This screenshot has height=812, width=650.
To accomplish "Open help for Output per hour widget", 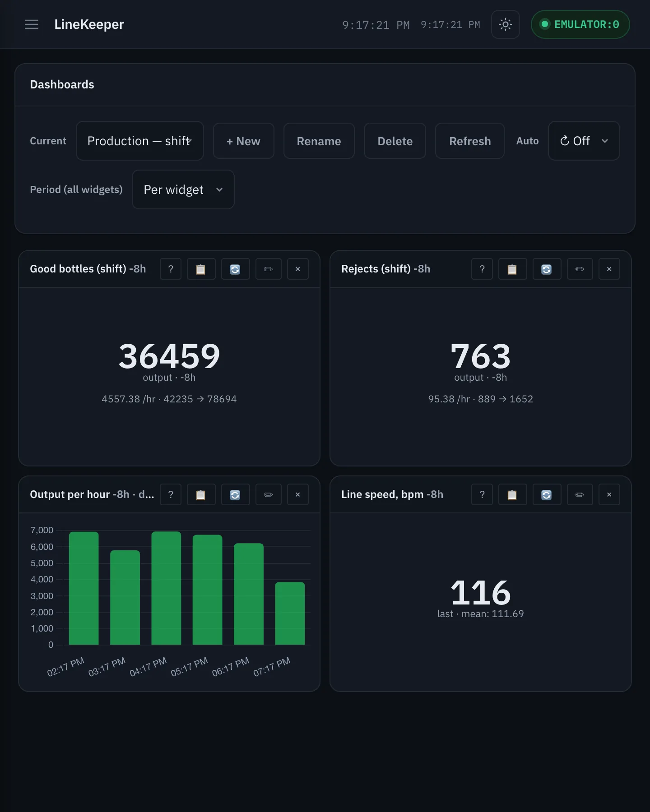I will pos(171,494).
